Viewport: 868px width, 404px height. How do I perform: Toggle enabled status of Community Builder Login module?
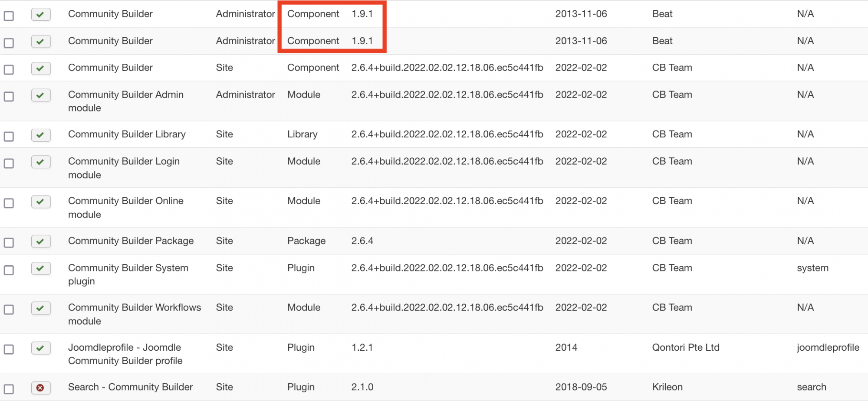pos(41,162)
